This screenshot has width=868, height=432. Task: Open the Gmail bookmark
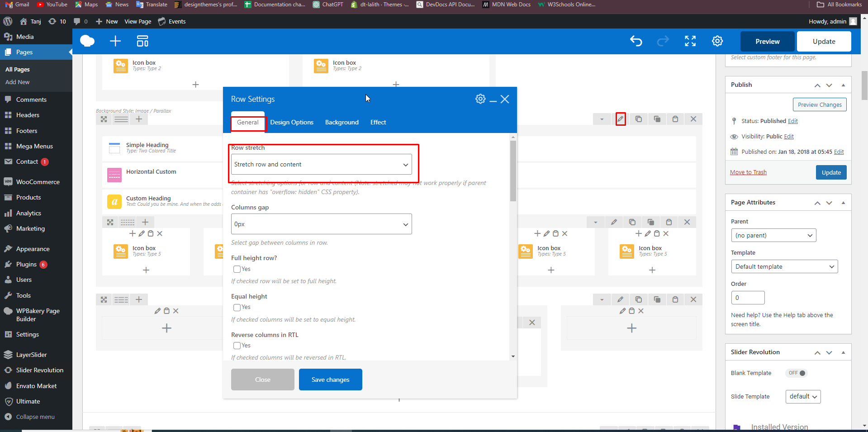click(18, 5)
